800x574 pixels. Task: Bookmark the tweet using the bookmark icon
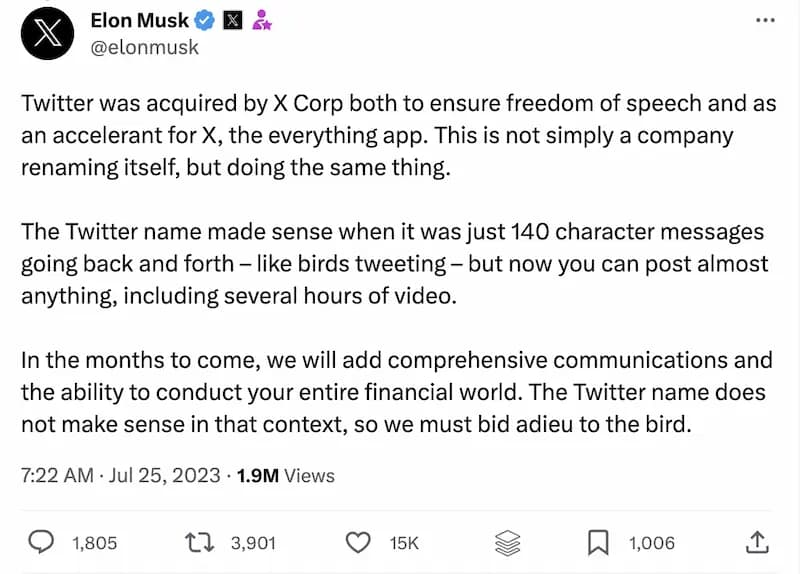(597, 543)
